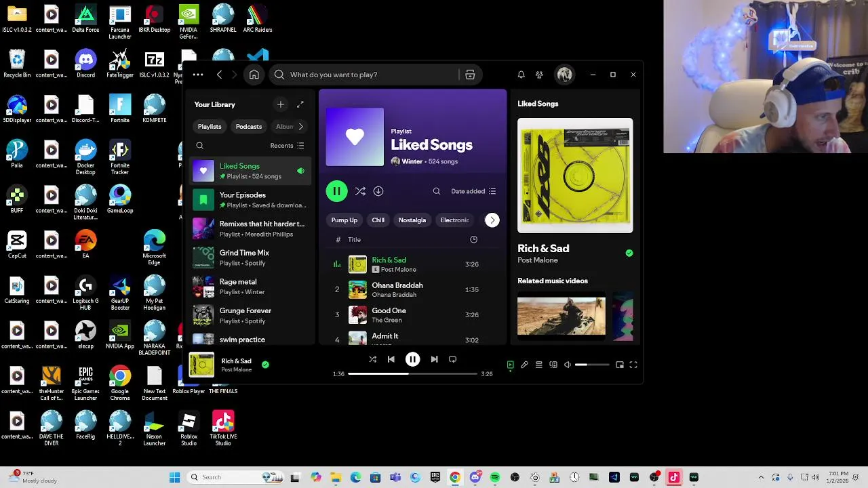Open Friend Activity icon
The image size is (868, 488).
click(539, 75)
